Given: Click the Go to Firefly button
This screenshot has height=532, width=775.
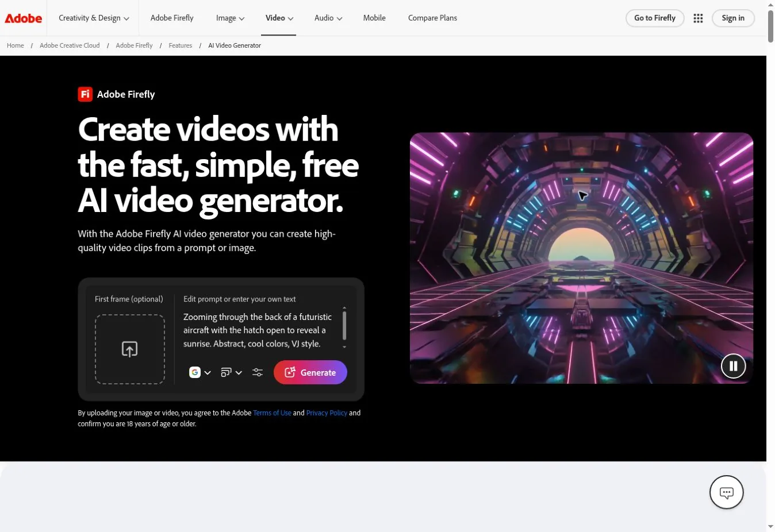Looking at the screenshot, I should click(655, 18).
